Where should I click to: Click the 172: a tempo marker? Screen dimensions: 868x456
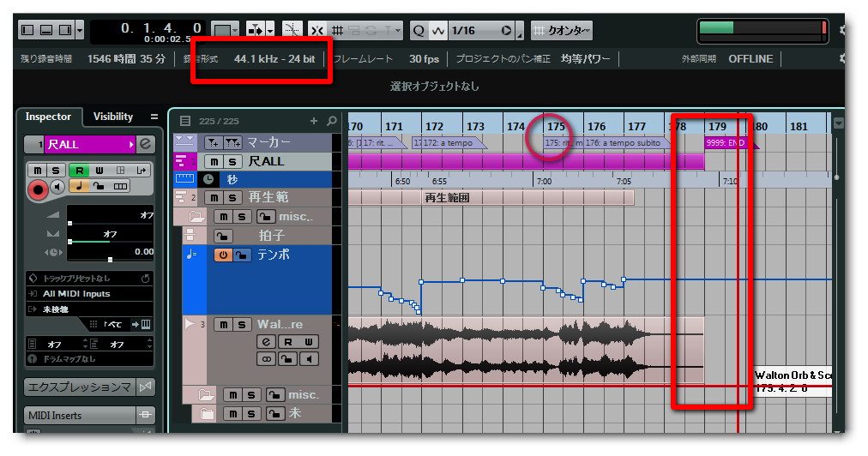tap(449, 143)
